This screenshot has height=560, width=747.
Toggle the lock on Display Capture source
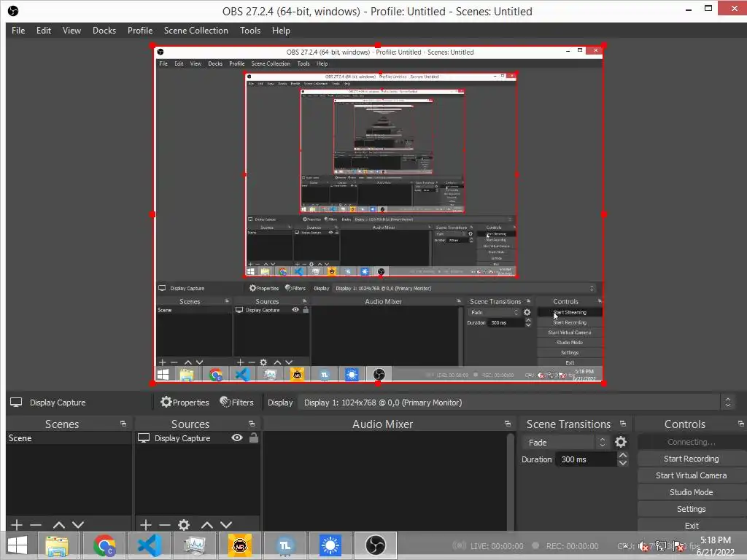click(x=253, y=437)
